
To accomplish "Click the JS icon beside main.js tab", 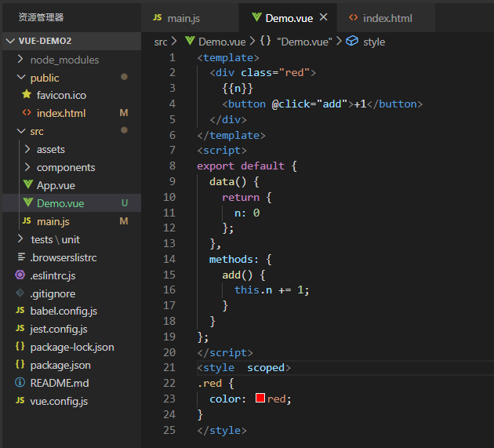I will tap(158, 18).
